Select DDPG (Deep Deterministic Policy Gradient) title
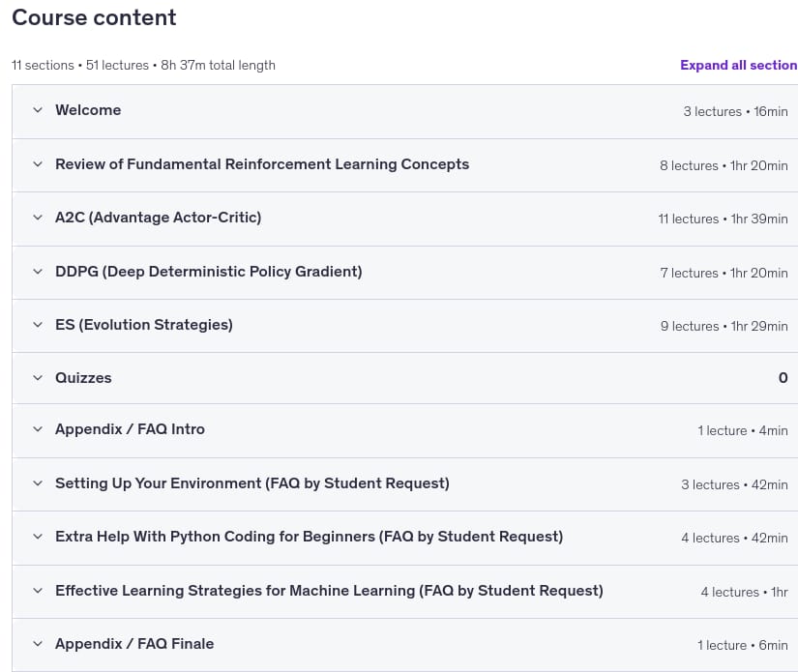The width and height of the screenshot is (798, 672). click(209, 271)
